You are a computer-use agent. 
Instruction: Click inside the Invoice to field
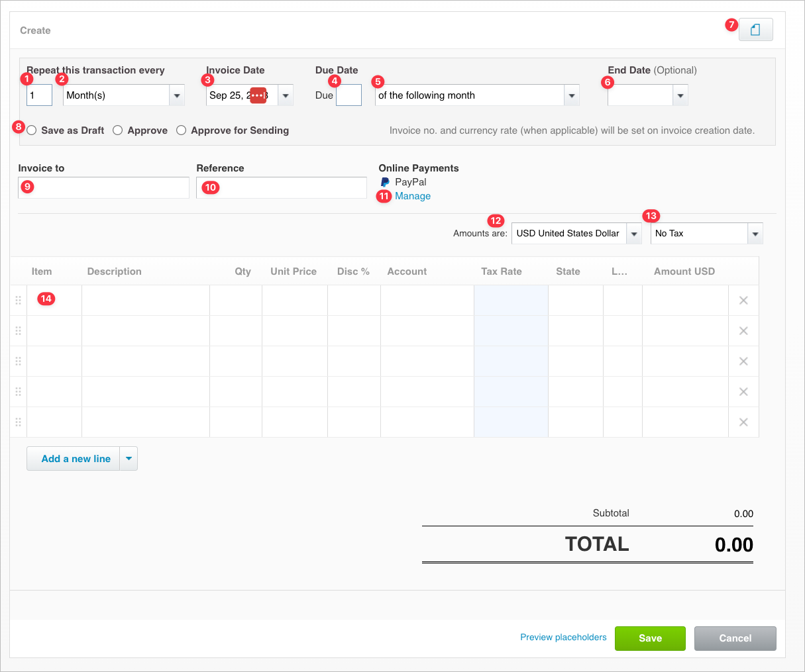(x=103, y=187)
